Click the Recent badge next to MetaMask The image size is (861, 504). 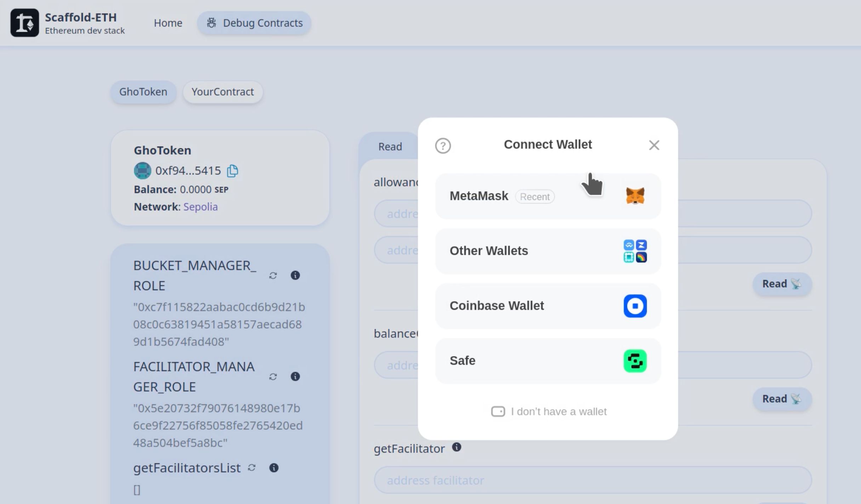(535, 196)
